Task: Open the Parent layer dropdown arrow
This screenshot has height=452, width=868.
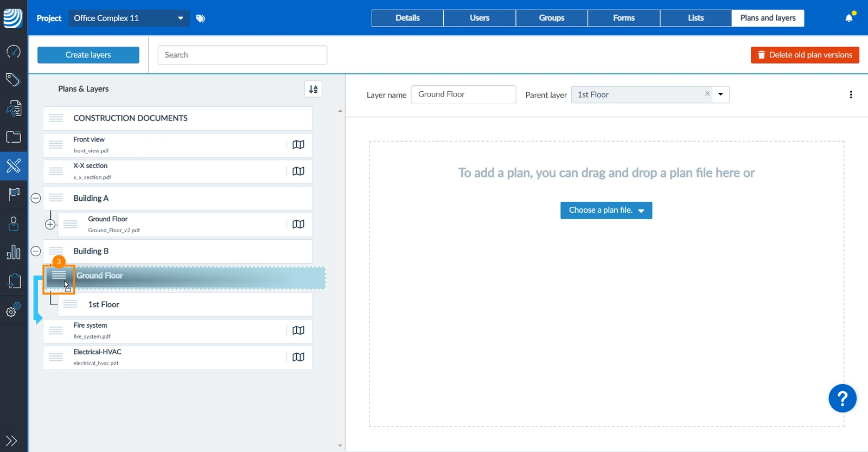Action: 720,94
